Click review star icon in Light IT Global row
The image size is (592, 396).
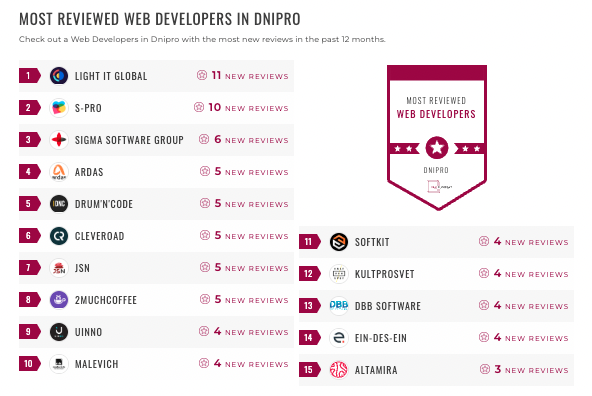(x=202, y=76)
